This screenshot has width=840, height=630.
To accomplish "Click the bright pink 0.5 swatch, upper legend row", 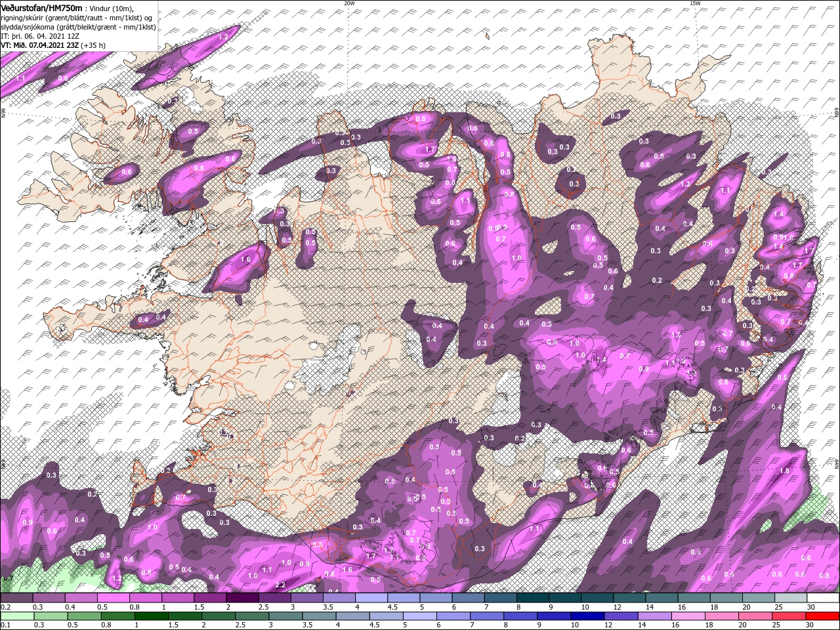I will coord(113,598).
